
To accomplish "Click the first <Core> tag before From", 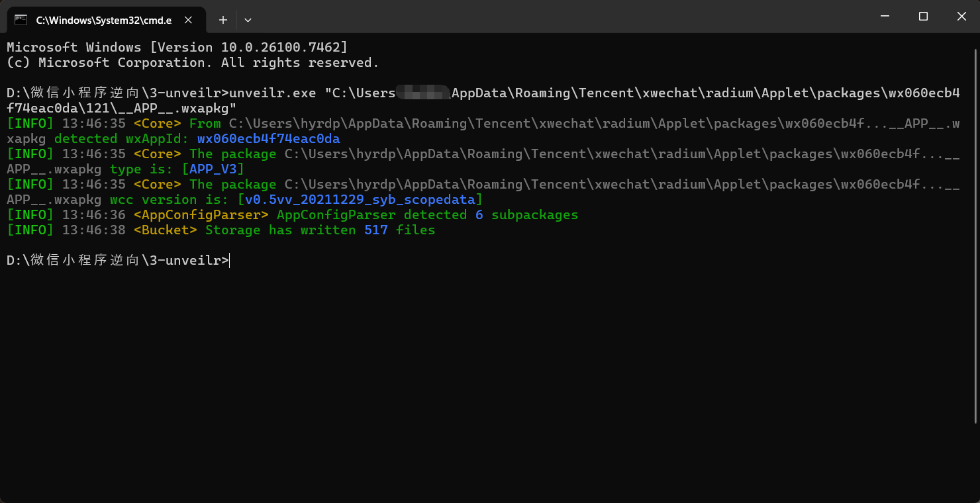I will pos(157,124).
